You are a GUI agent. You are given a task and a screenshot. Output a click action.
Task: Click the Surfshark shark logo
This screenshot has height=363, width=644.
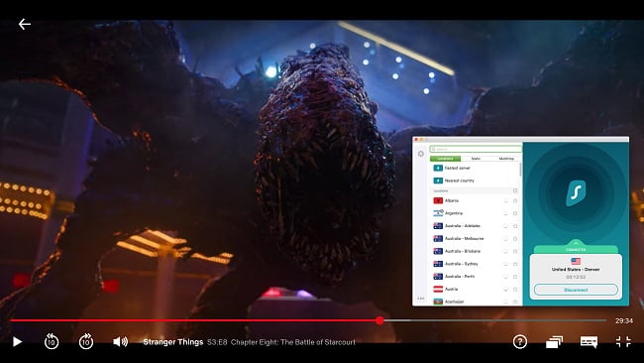pos(576,193)
